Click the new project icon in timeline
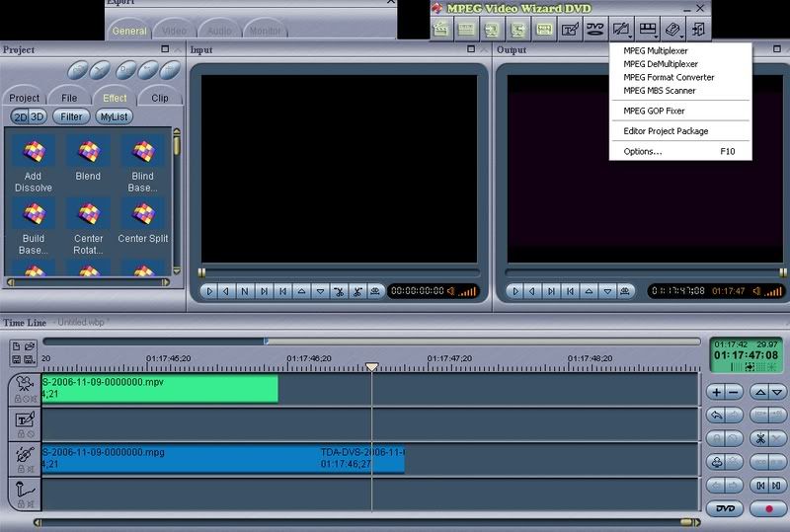Screen dimensions: 790x532 pyautogui.click(x=16, y=346)
